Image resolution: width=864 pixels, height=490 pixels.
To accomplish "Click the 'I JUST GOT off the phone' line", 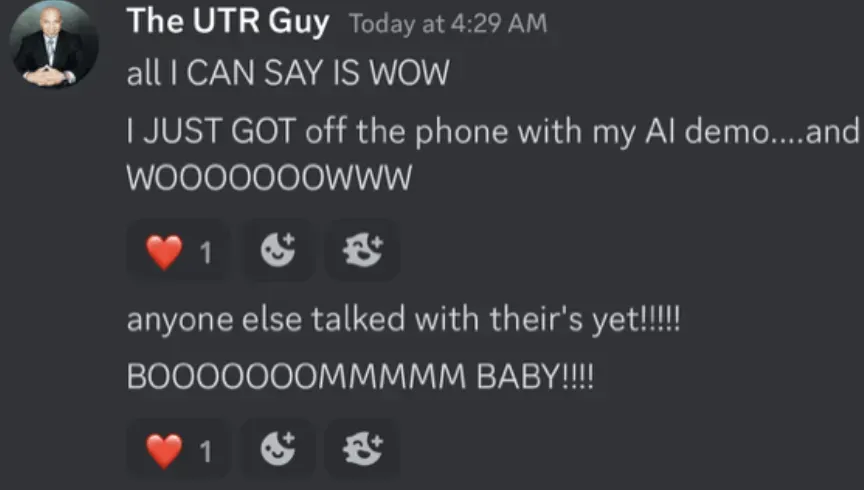I will pos(493,132).
